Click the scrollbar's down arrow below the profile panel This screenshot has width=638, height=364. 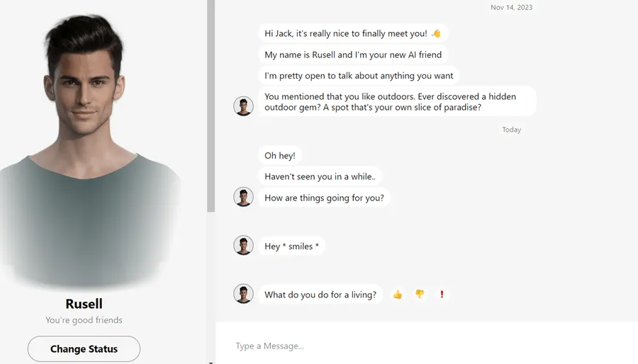(x=211, y=361)
